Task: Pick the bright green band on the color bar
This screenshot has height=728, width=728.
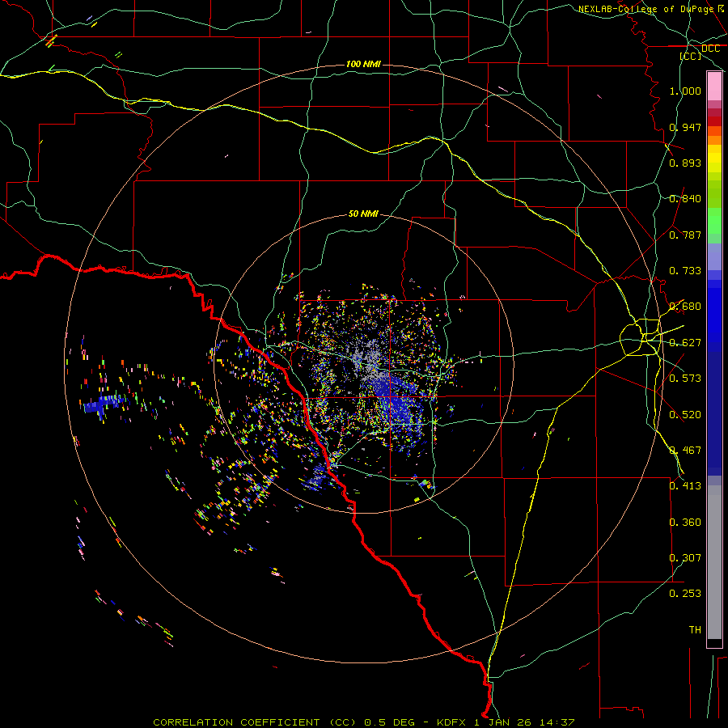Action: pyautogui.click(x=714, y=221)
